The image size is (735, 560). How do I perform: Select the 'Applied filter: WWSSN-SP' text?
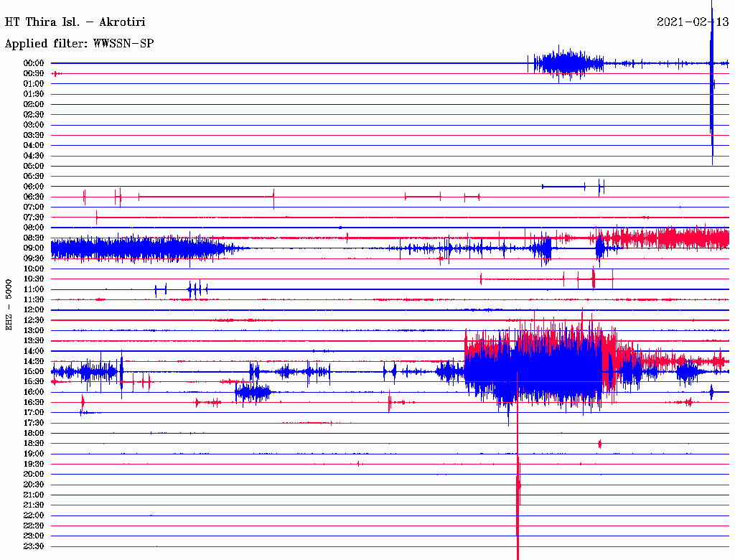79,44
